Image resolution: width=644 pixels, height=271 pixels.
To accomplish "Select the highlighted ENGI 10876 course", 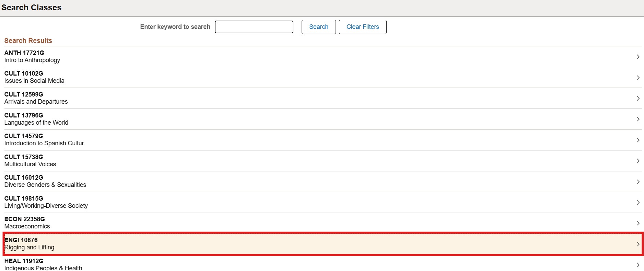I will [29, 244].
